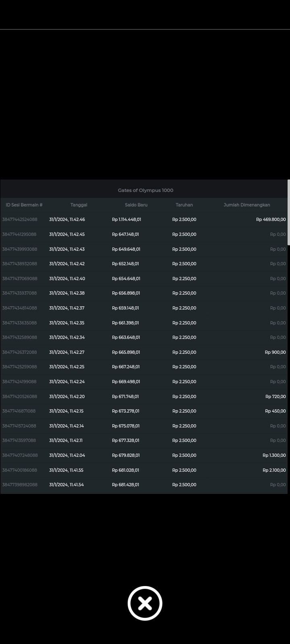Select the Saldo Baru column header

pyautogui.click(x=136, y=205)
